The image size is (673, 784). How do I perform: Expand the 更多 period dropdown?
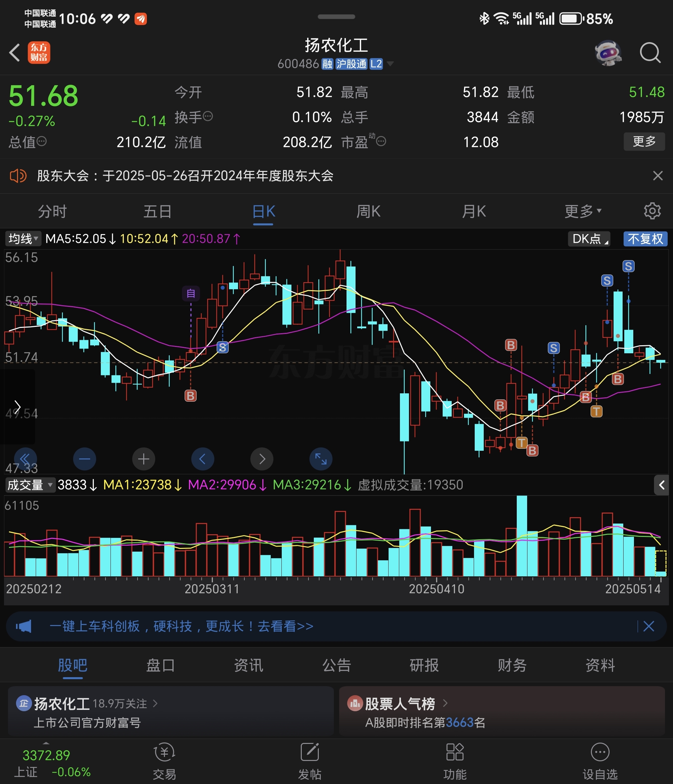click(583, 211)
